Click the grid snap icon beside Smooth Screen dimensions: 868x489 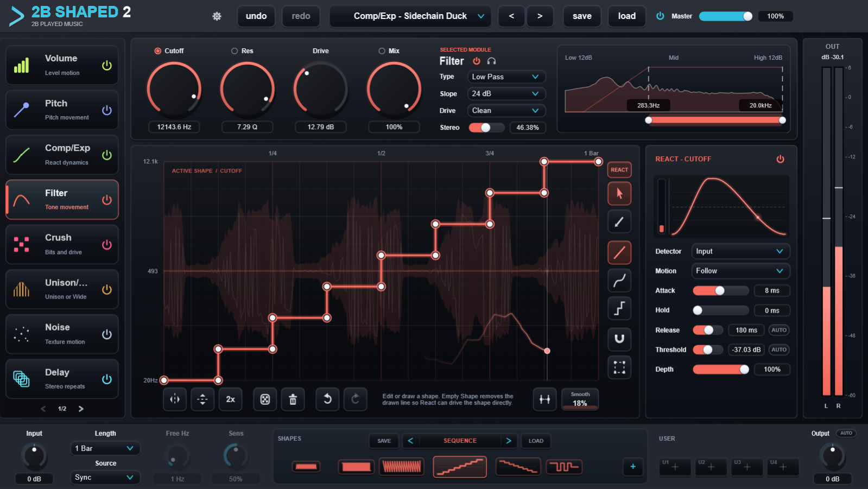click(x=544, y=399)
